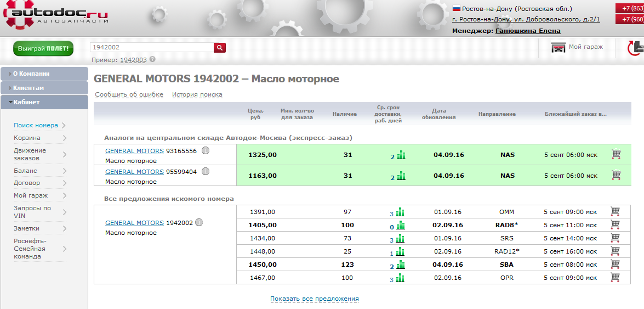Click the help icon beside search example
Image resolution: width=644 pixels, height=309 pixels.
tap(152, 59)
